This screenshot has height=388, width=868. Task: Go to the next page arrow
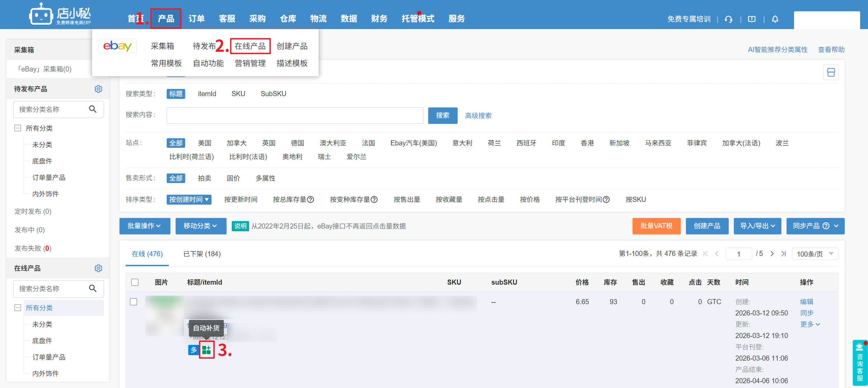(x=772, y=254)
